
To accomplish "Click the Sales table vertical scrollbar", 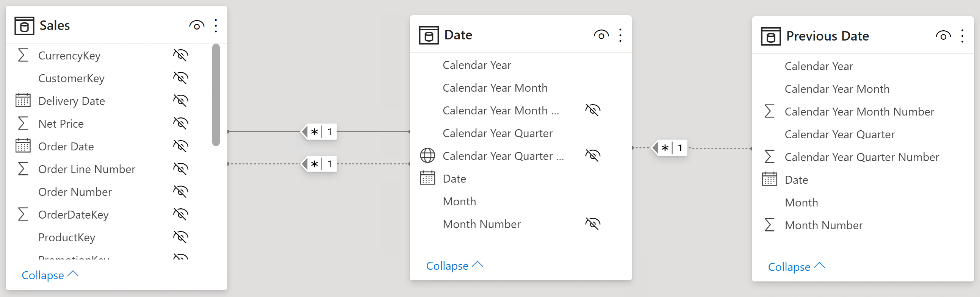I will pos(216,95).
